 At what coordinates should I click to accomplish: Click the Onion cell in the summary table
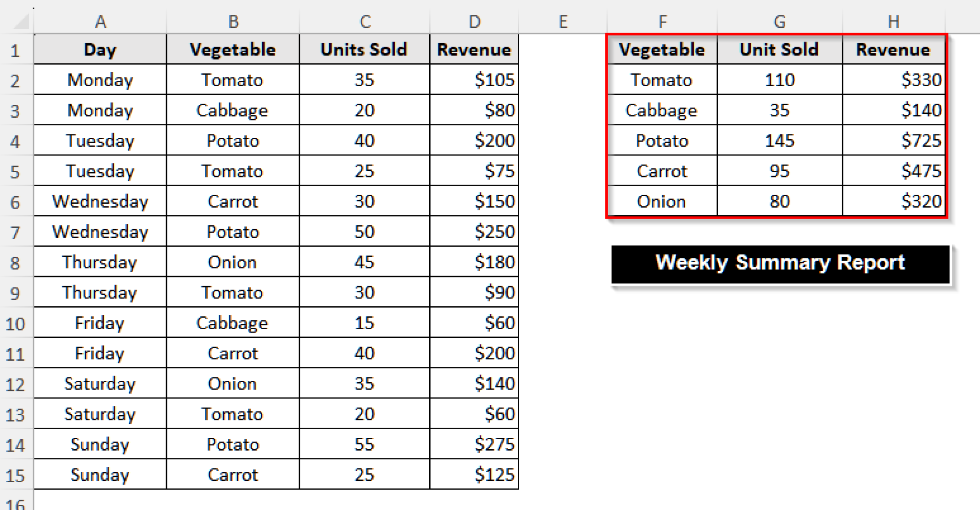click(662, 201)
